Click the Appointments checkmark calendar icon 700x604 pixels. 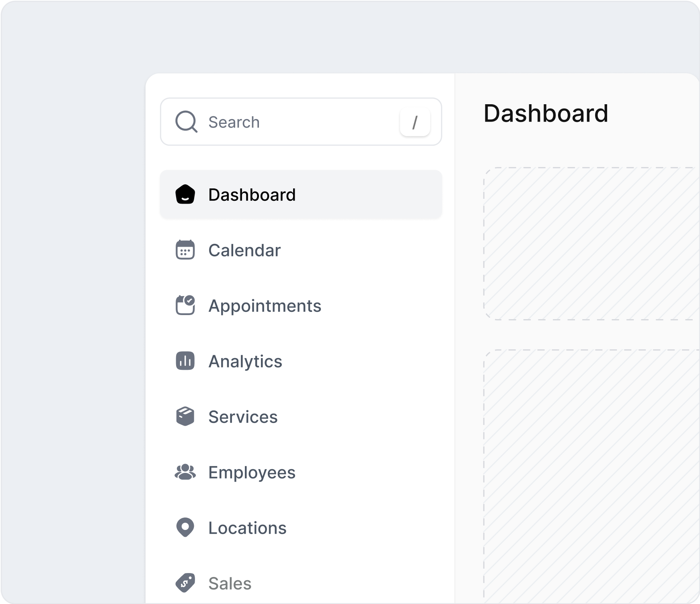[x=185, y=305]
